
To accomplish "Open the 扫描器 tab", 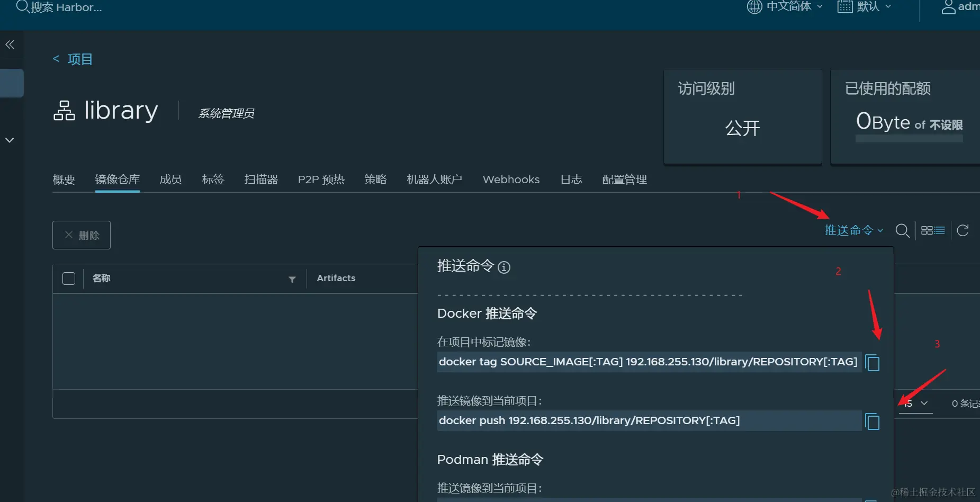I will 261,180.
